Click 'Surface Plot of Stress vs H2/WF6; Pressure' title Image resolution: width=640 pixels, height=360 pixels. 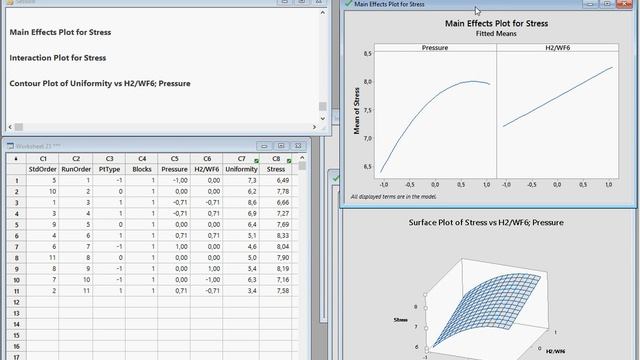pyautogui.click(x=486, y=222)
